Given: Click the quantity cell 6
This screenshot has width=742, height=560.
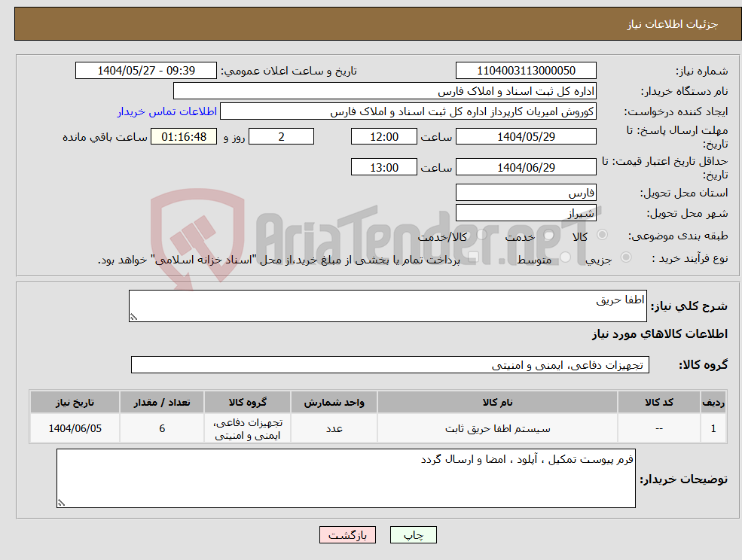Looking at the screenshot, I should pyautogui.click(x=162, y=428).
